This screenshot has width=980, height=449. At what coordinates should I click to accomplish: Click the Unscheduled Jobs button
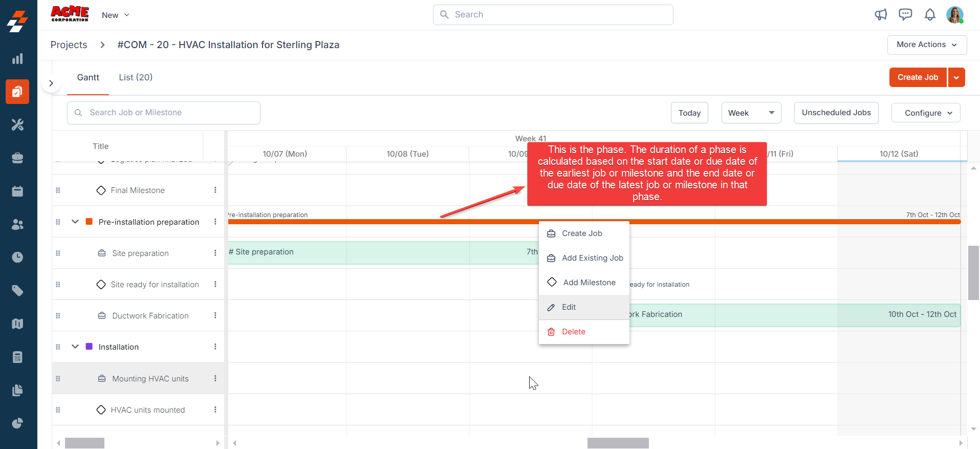(x=836, y=113)
